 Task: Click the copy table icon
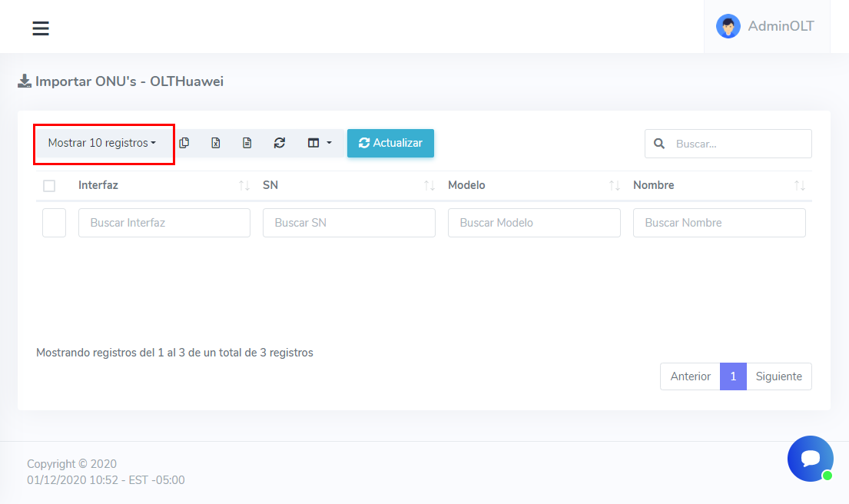click(184, 143)
